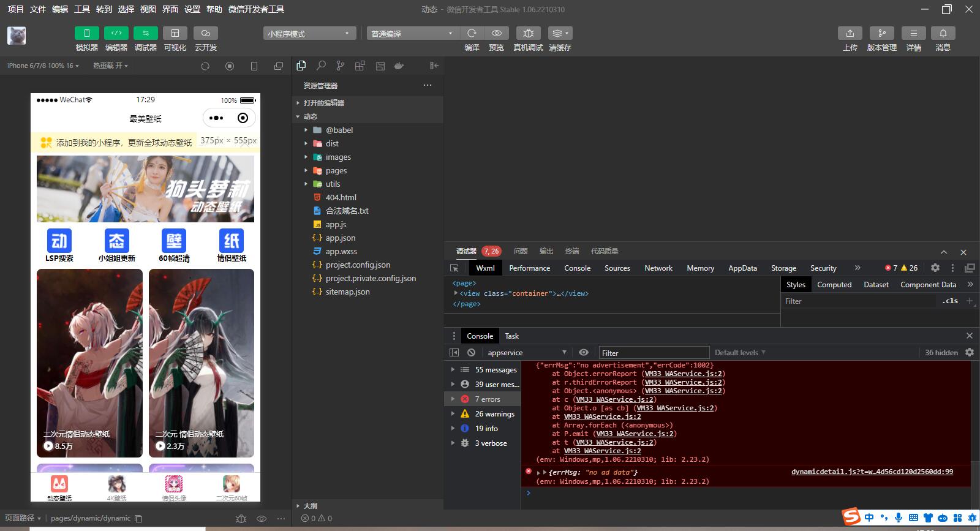Open the search icon in the editor sidebar

[321, 66]
